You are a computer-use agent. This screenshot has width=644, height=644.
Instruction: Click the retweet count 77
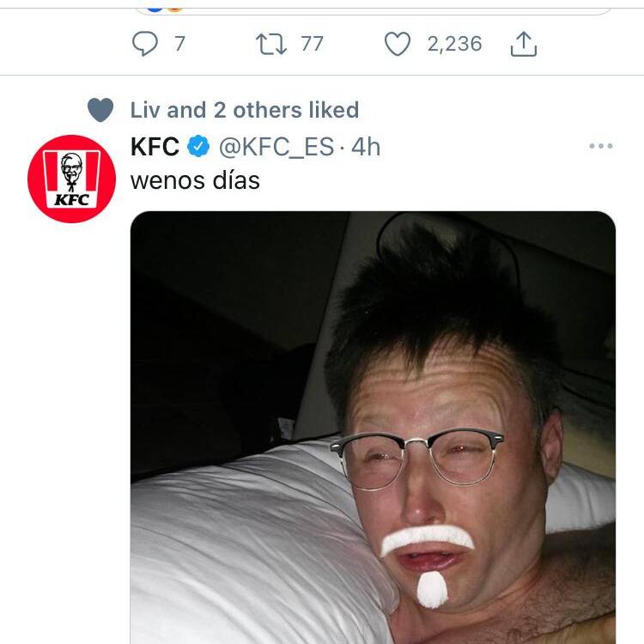pyautogui.click(x=313, y=44)
